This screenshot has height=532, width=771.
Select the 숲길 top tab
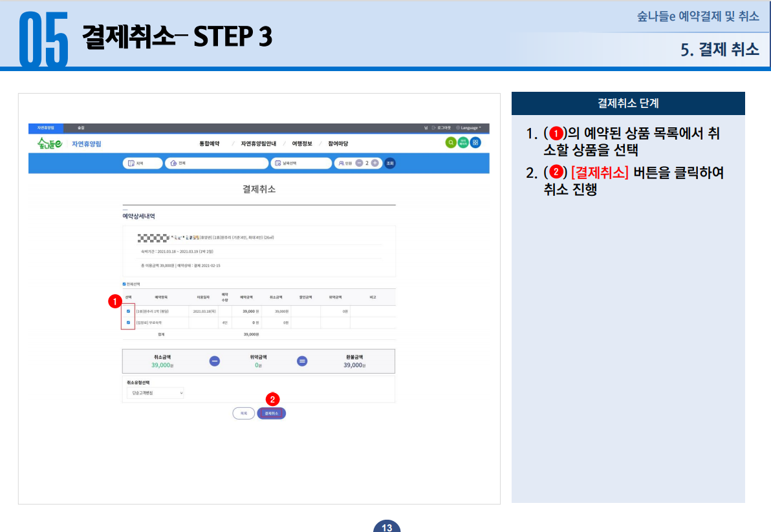pyautogui.click(x=81, y=128)
